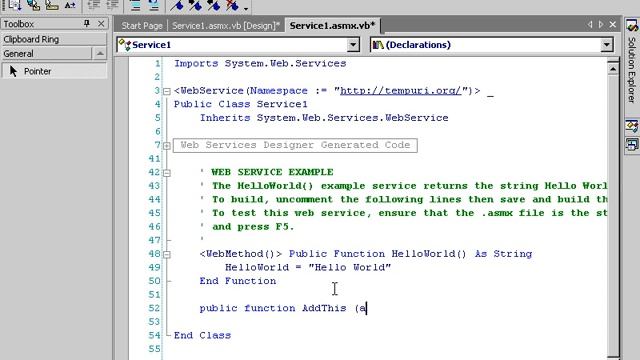This screenshot has height=360, width=640.
Task: Click Display Word Completion icon
Action: pos(70,5)
